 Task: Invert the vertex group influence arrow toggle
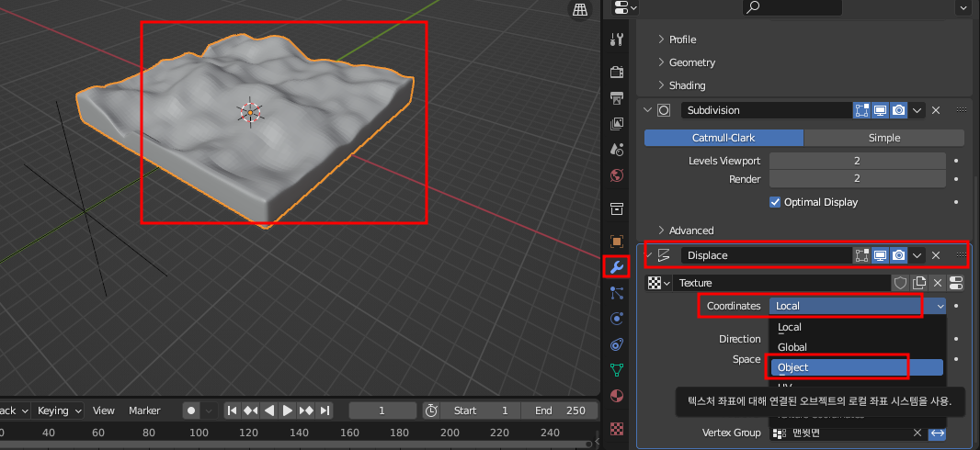click(938, 433)
